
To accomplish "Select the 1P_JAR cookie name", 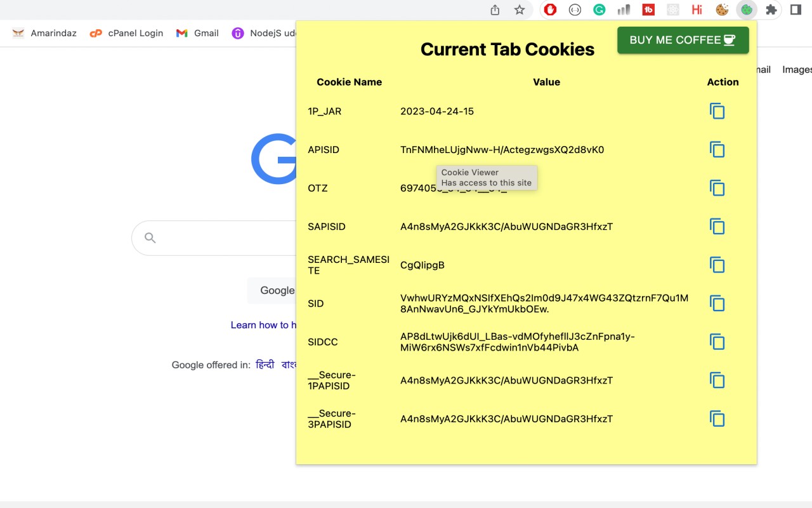I will coord(325,111).
